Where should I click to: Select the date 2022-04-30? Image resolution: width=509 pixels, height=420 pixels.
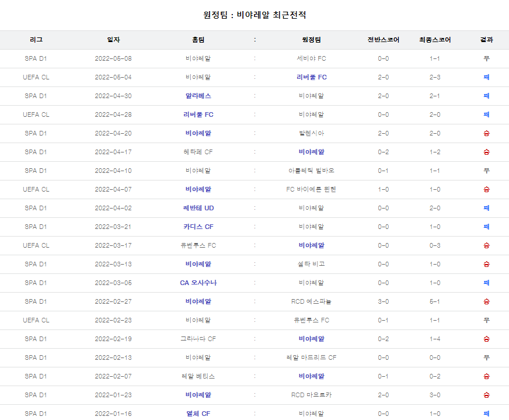coord(113,96)
